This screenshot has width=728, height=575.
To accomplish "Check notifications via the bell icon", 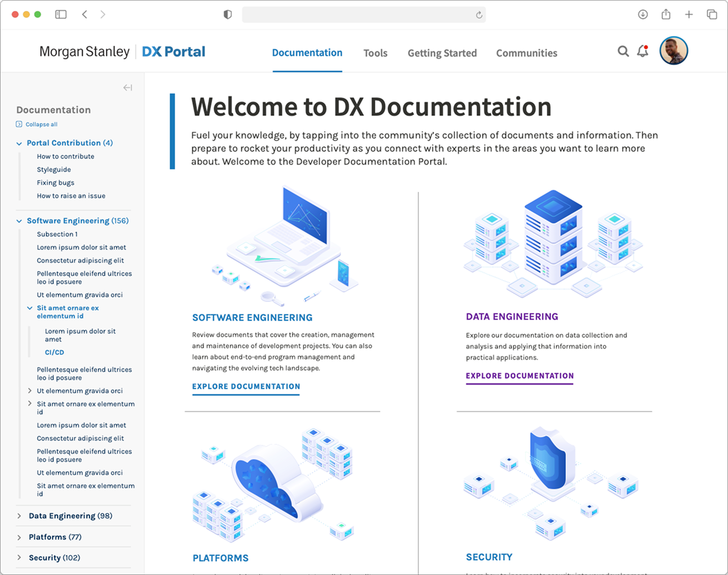I will [643, 51].
